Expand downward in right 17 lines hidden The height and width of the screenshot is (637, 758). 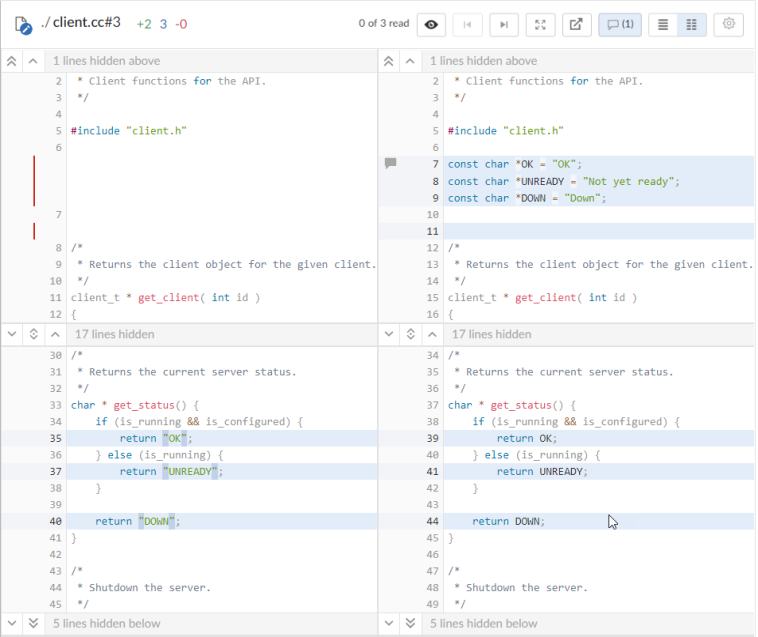click(x=389, y=334)
